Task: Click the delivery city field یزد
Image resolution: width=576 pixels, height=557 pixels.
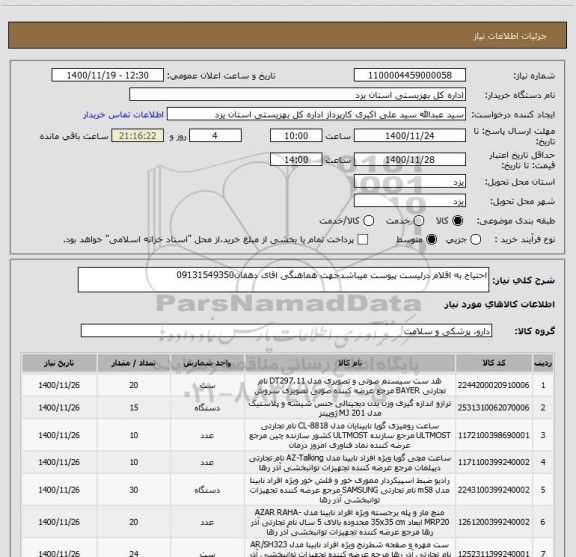Action: click(410, 201)
